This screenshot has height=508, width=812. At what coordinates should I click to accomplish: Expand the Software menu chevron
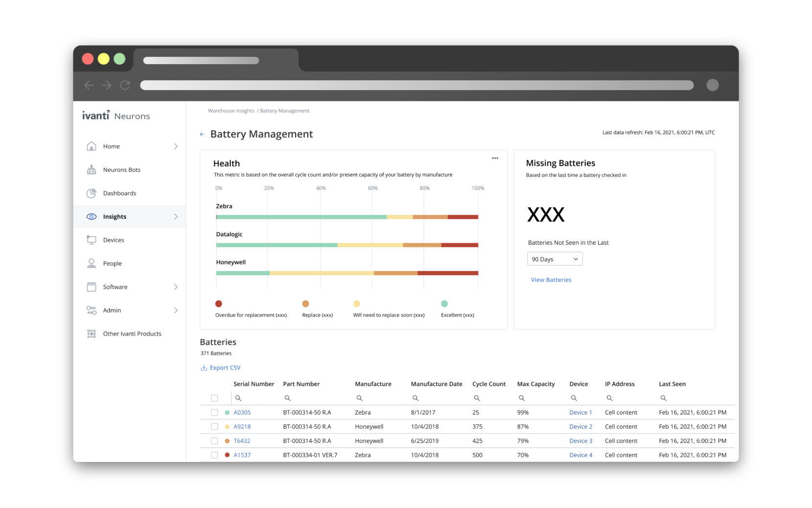pyautogui.click(x=176, y=287)
